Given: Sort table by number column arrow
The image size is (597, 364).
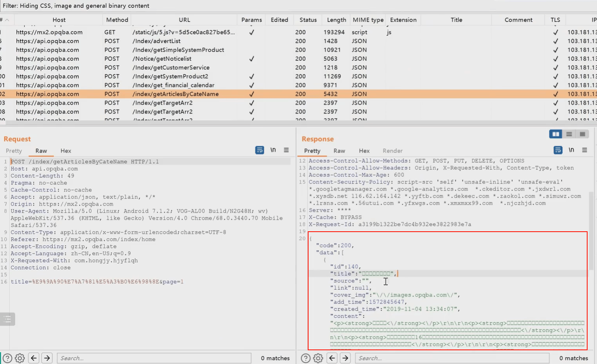Looking at the screenshot, I should pyautogui.click(x=7, y=20).
